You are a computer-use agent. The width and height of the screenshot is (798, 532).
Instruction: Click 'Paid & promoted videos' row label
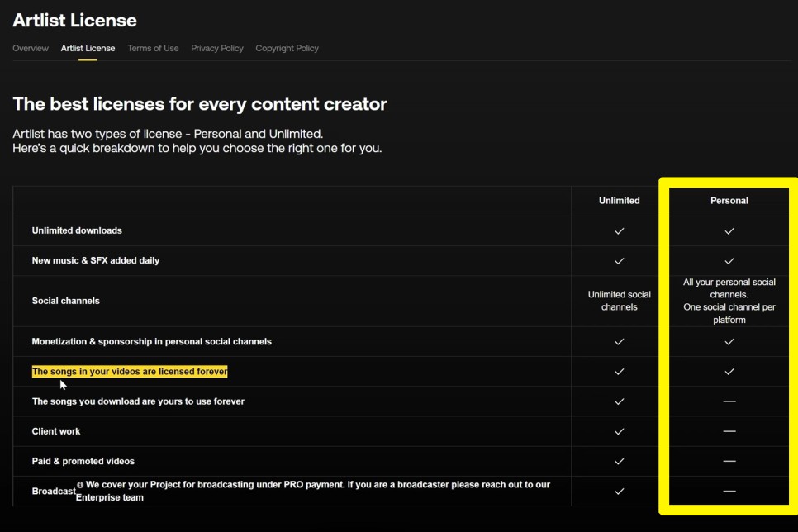pyautogui.click(x=83, y=461)
